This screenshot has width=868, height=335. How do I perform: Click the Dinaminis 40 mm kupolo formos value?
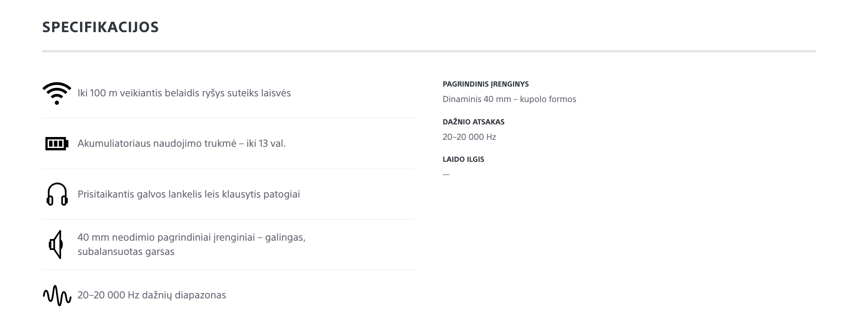[x=509, y=99]
